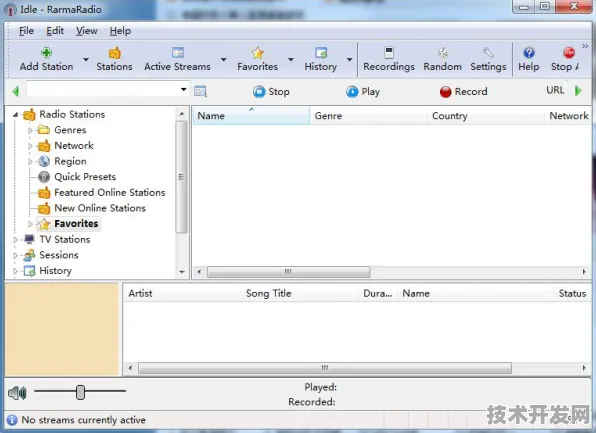The width and height of the screenshot is (596, 433).
Task: Expand the toolbar overflow chevron
Action: tap(585, 46)
